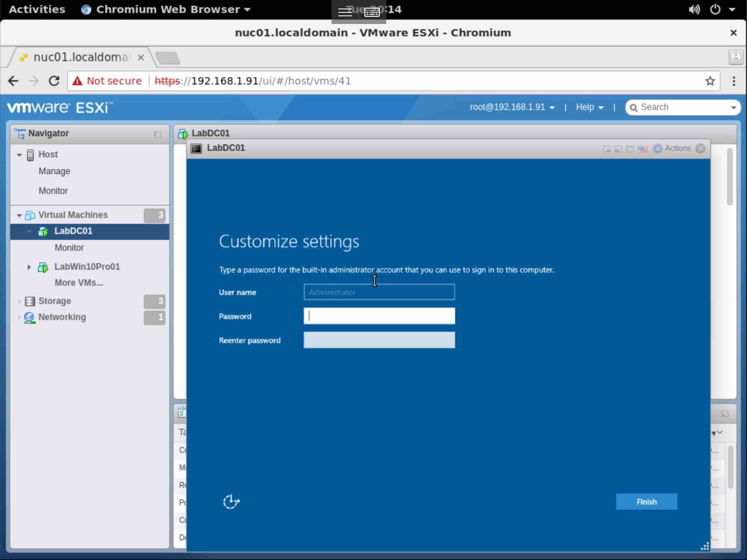Click the main panel vertical scrollbar
Screen dimensions: 747x560
730,177
